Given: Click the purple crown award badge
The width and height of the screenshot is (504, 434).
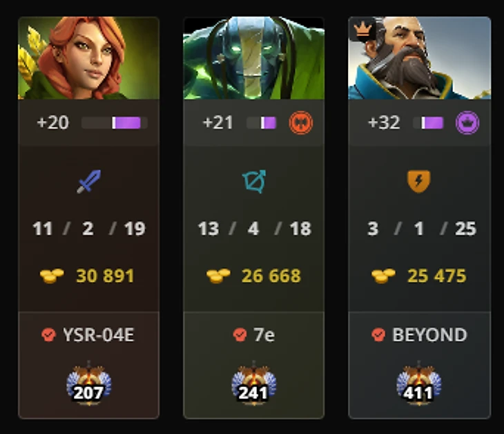Looking at the screenshot, I should point(467,123).
